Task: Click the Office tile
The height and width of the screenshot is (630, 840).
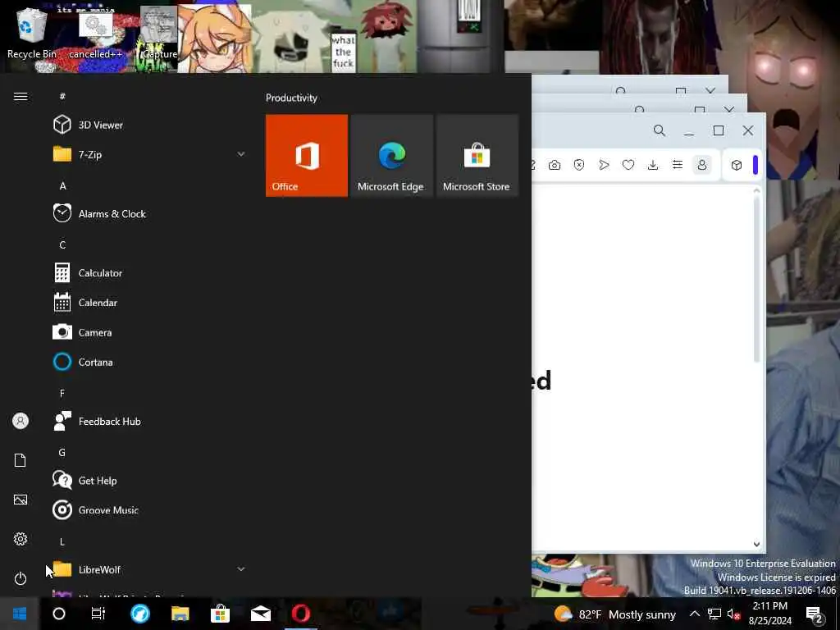Action: [x=307, y=155]
